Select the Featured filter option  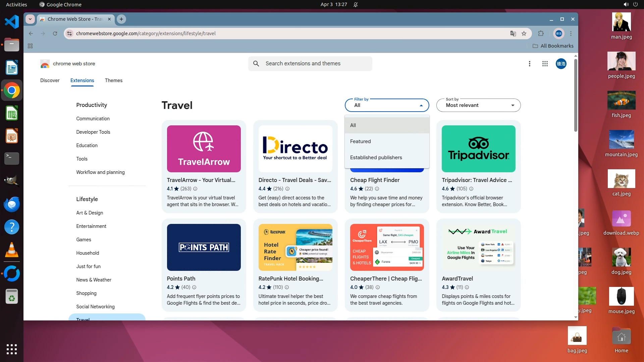(x=360, y=141)
